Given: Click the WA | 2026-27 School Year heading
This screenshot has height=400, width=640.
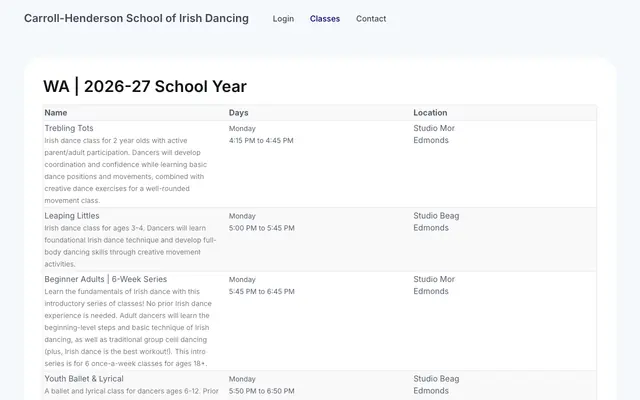Looking at the screenshot, I should pyautogui.click(x=145, y=87).
